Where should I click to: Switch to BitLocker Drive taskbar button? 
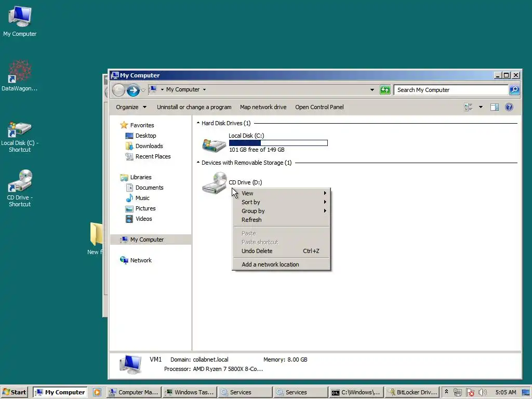pos(412,392)
